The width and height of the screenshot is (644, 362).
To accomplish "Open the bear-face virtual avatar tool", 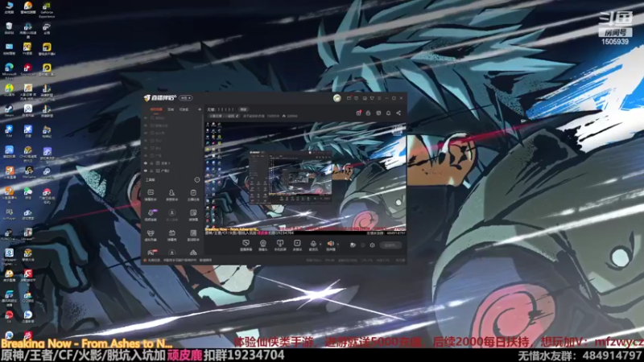I will [151, 235].
